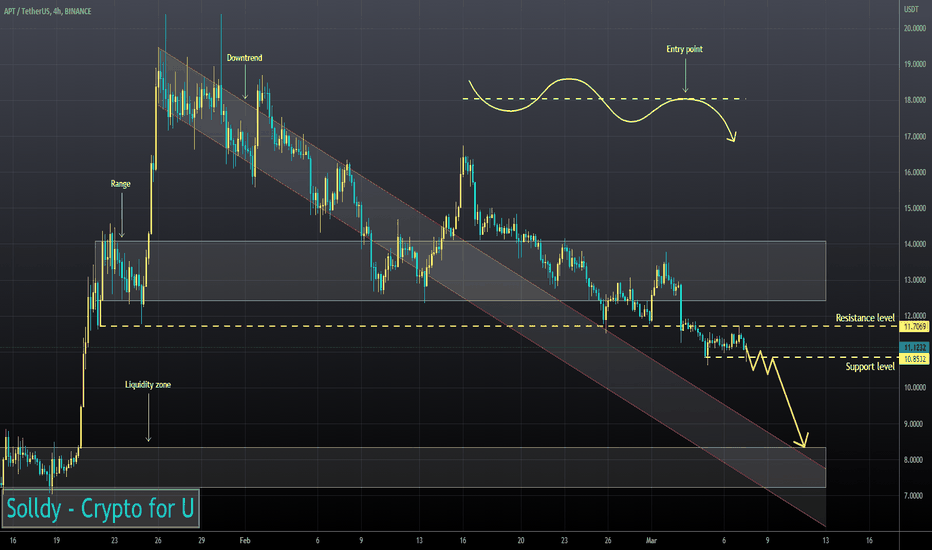Click the 14.0000 price axis tick
This screenshot has height=550, width=932.
(915, 244)
